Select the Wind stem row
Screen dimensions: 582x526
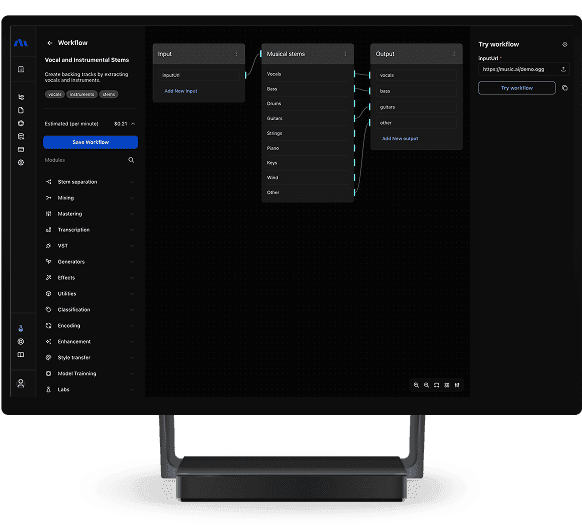coord(307,177)
